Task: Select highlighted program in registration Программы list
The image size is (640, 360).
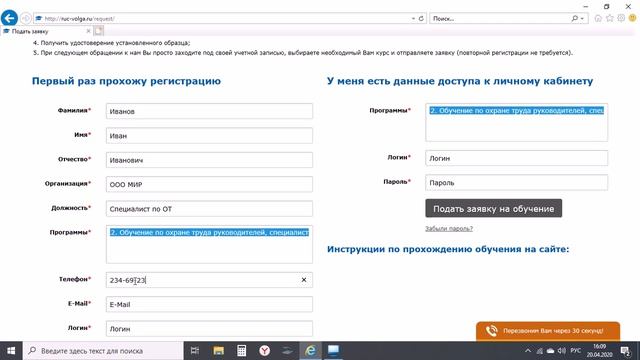Action: (x=209, y=232)
